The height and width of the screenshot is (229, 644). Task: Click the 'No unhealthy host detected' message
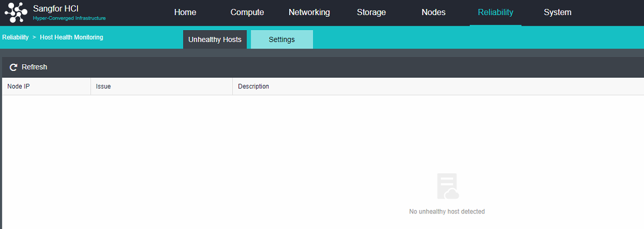447,212
